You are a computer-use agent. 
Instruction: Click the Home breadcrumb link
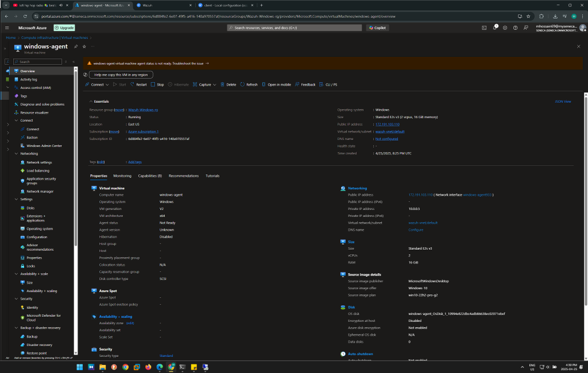(11, 38)
